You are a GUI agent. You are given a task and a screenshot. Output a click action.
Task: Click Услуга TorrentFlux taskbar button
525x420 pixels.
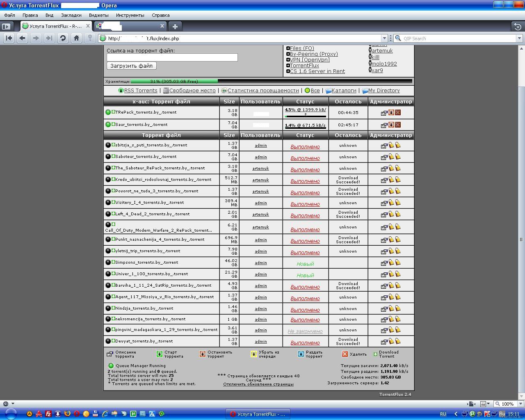click(258, 414)
